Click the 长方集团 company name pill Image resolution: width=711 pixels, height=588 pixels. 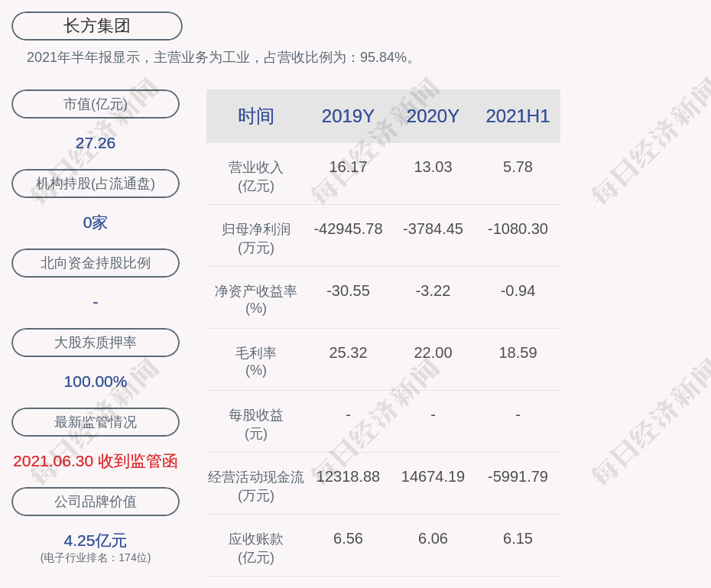point(97,26)
